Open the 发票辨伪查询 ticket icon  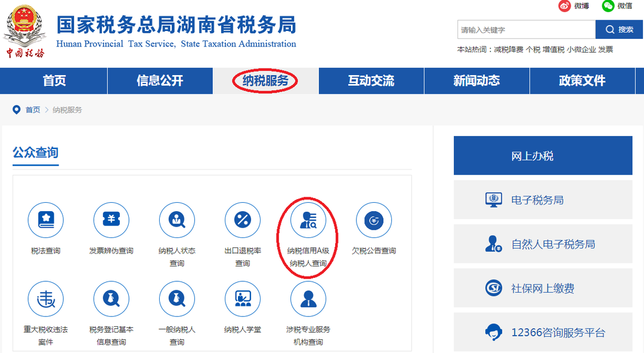[x=112, y=220]
